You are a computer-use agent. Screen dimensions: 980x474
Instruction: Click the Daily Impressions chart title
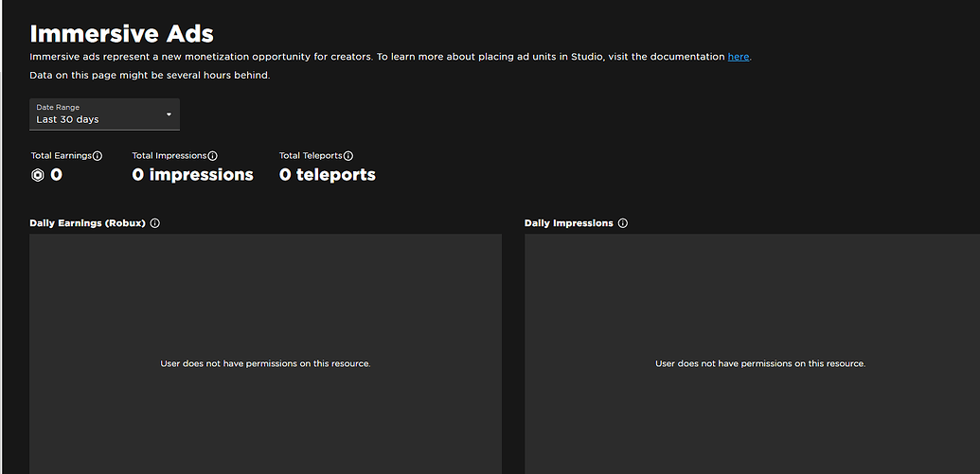[x=569, y=223]
